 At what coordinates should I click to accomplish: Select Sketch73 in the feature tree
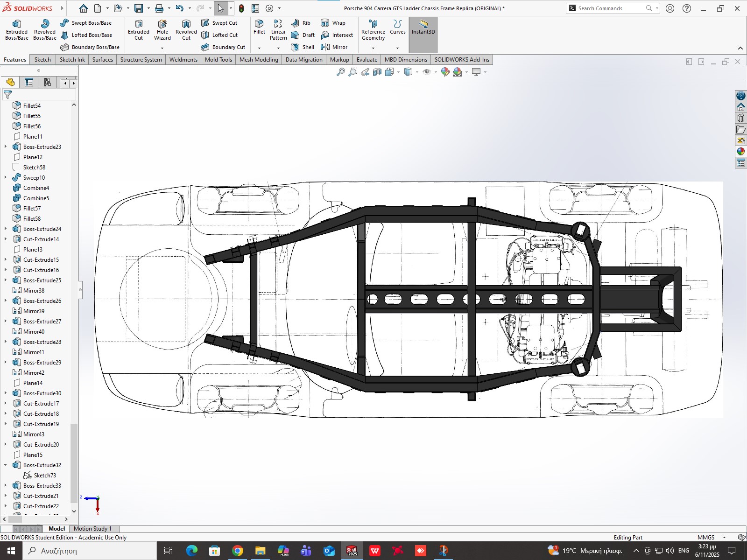pyautogui.click(x=44, y=475)
